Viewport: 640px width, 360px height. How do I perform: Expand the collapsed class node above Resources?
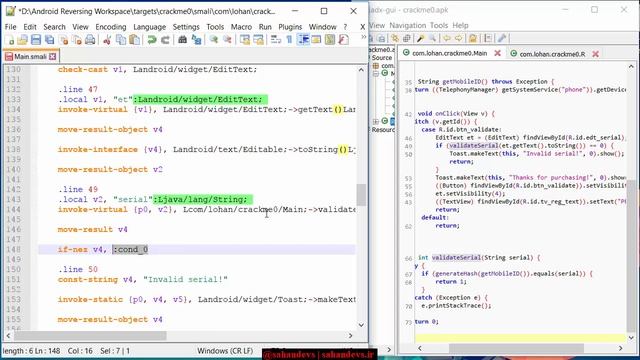coord(376,121)
